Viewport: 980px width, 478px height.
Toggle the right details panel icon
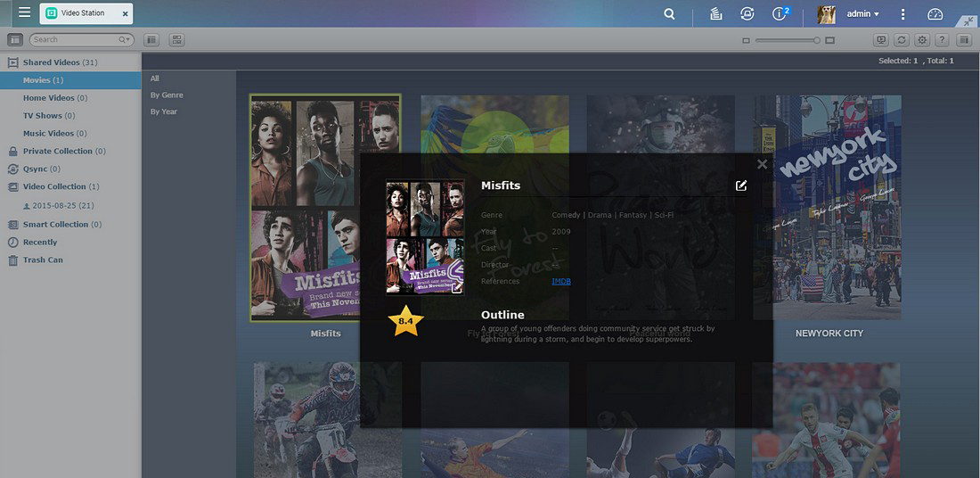[963, 39]
